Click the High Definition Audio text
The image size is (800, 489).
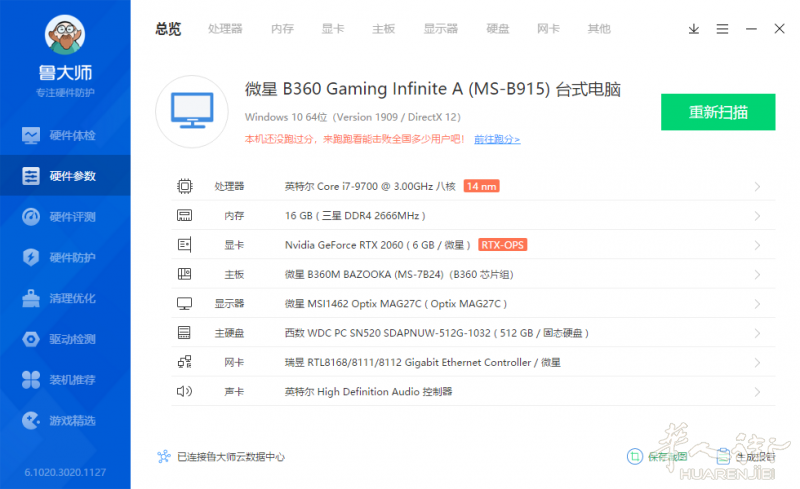pos(368,392)
